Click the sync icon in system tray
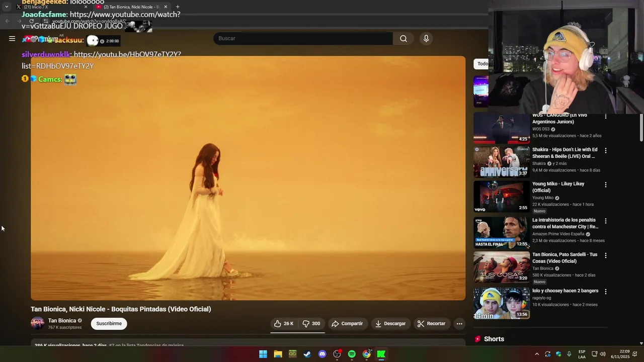The width and height of the screenshot is (644, 362). (x=548, y=354)
